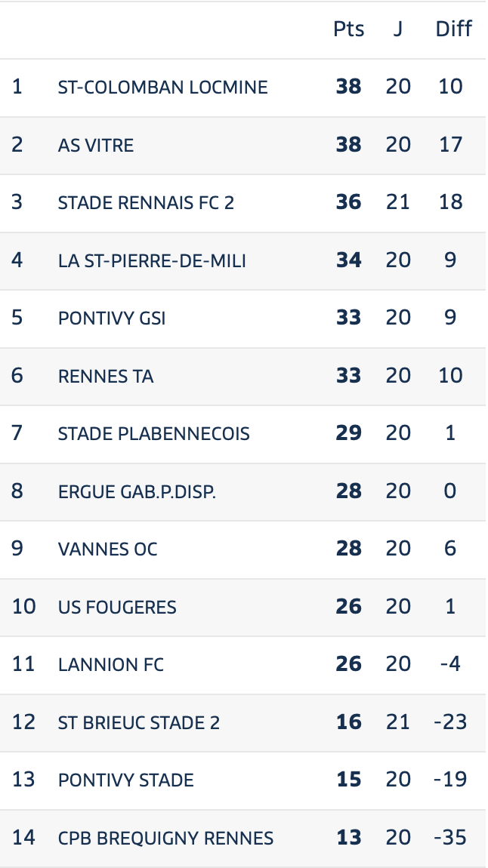This screenshot has width=488, height=868.
Task: Select the RENNES TA row
Action: pos(244,377)
